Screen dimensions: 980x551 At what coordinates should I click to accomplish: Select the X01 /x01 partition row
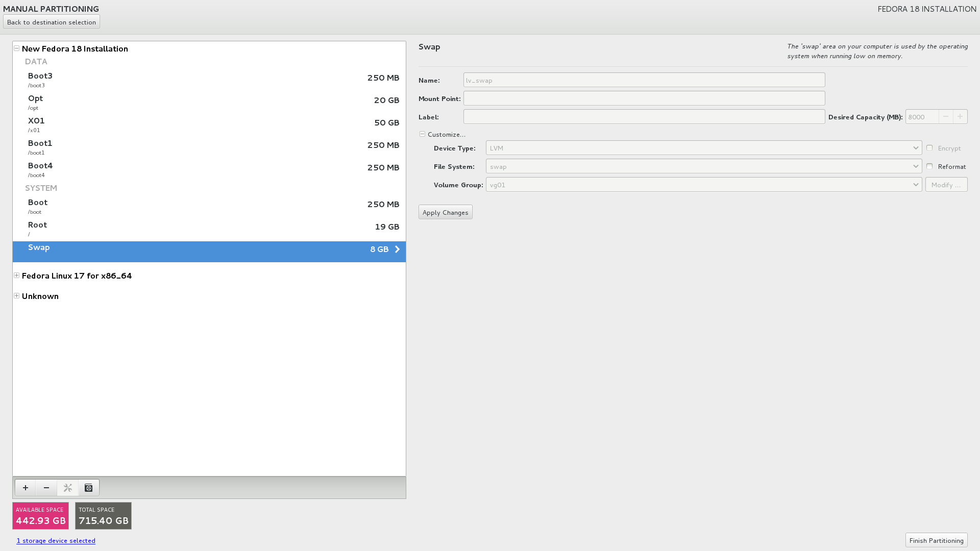click(x=209, y=124)
